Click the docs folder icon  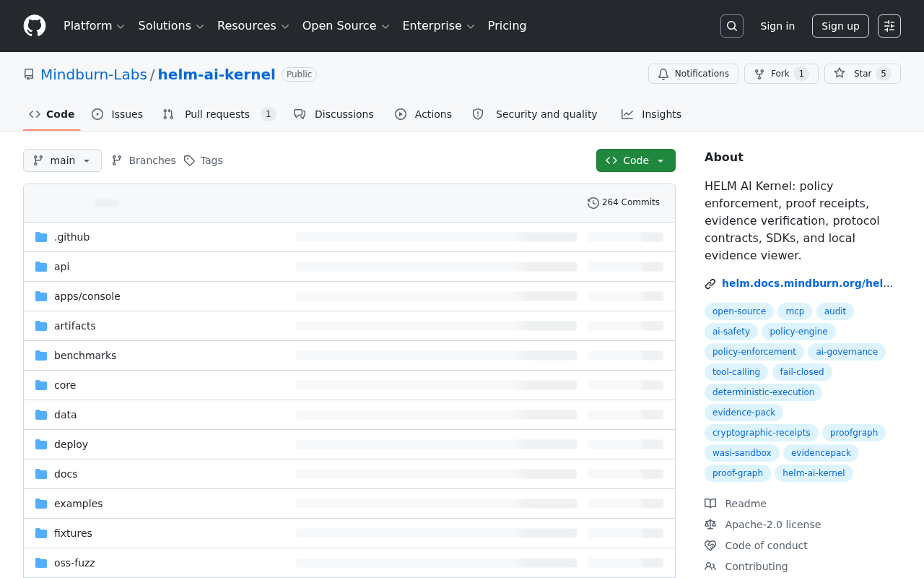[x=41, y=474]
